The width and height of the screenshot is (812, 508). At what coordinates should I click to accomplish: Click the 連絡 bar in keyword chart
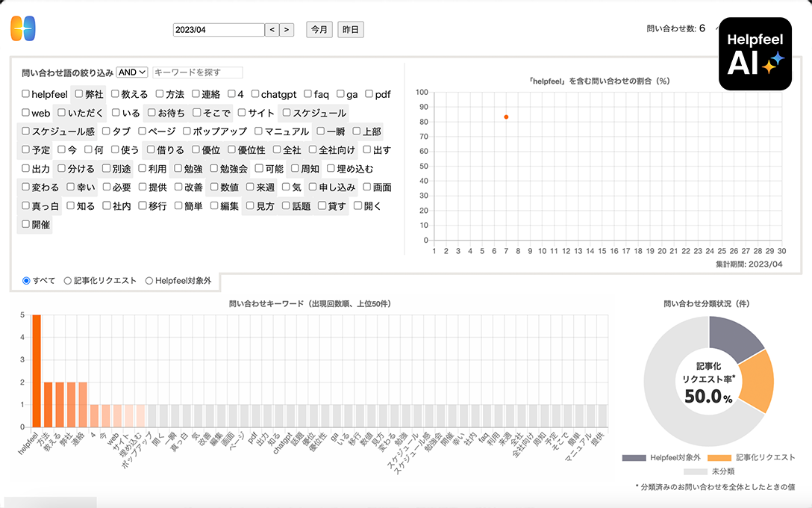click(83, 405)
